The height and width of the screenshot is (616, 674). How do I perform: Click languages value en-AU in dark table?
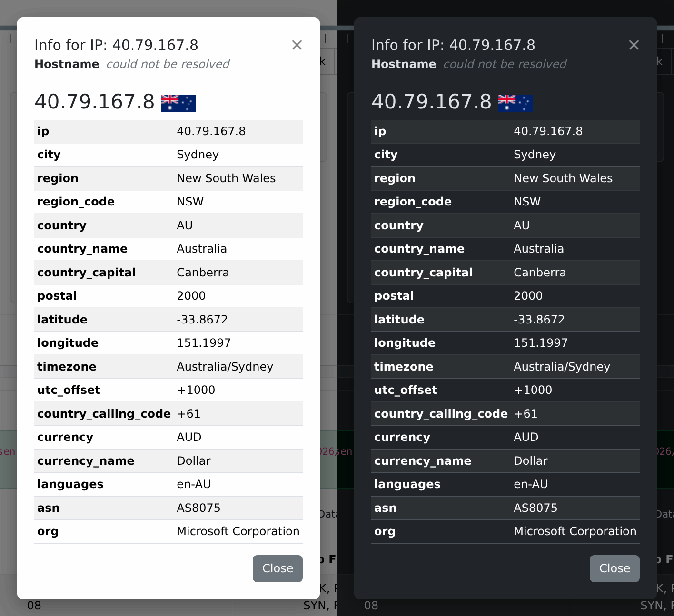pos(531,484)
